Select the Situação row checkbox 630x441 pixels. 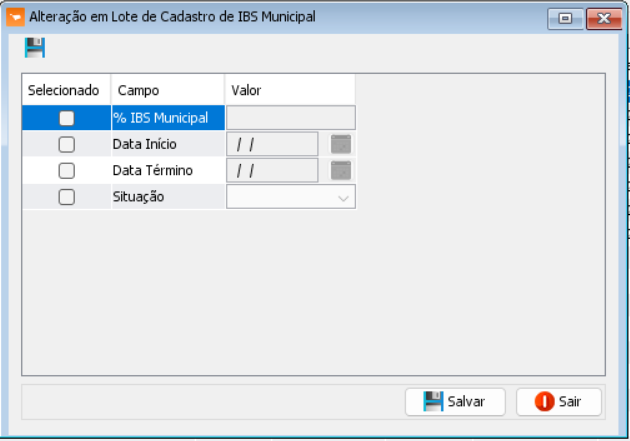pyautogui.click(x=67, y=197)
